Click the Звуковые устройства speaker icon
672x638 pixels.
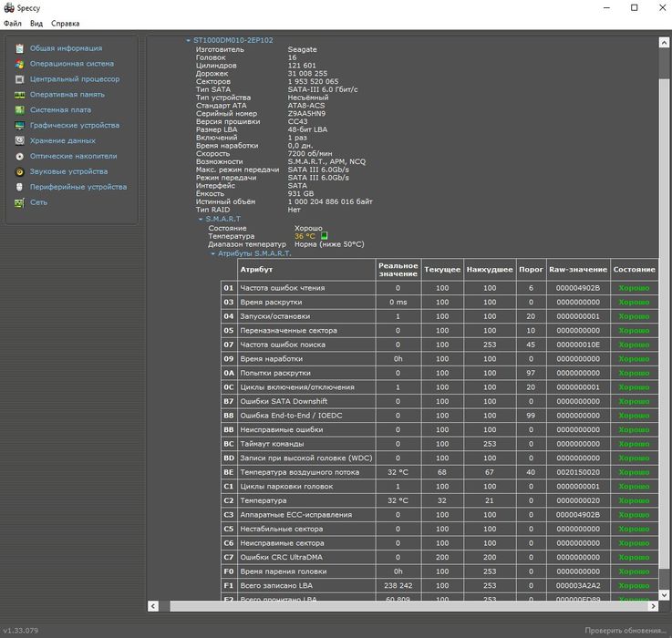(x=20, y=172)
